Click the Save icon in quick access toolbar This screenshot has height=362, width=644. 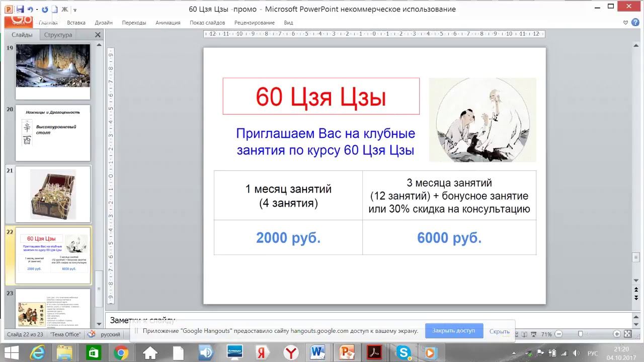[20, 9]
